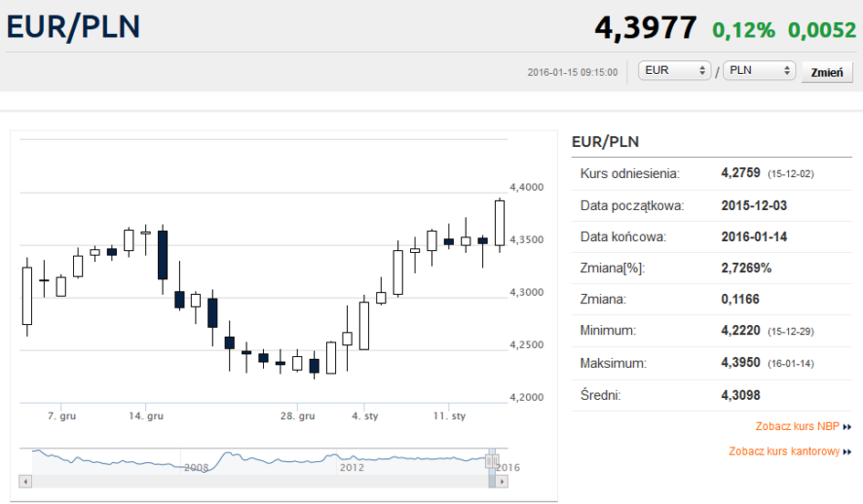863x504 pixels.
Task: Click the percentage change 0,12%
Action: [743, 30]
